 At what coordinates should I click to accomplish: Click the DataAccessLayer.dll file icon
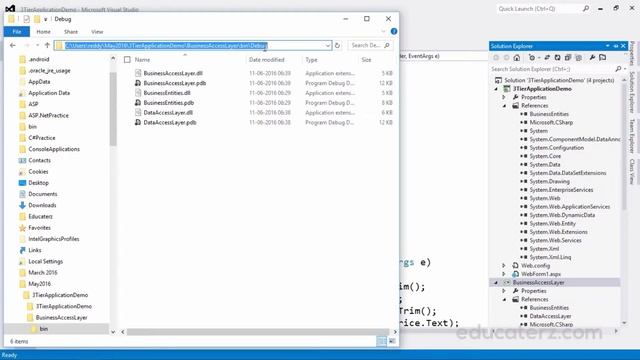(138, 112)
